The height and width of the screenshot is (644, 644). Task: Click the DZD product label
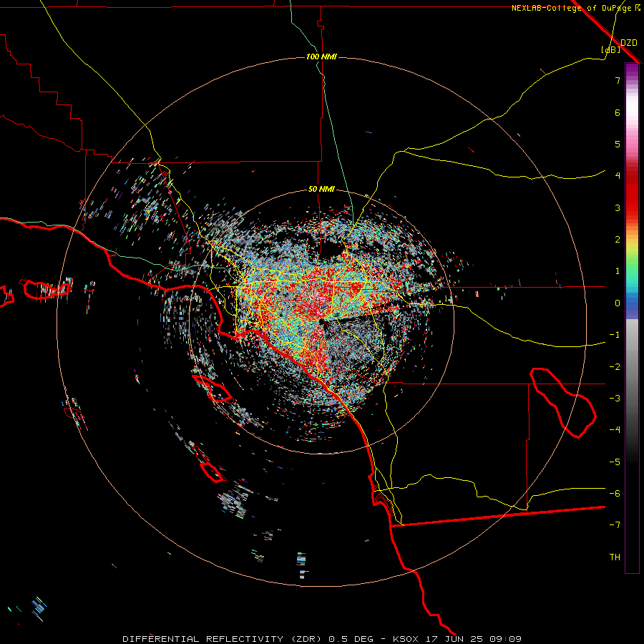629,43
